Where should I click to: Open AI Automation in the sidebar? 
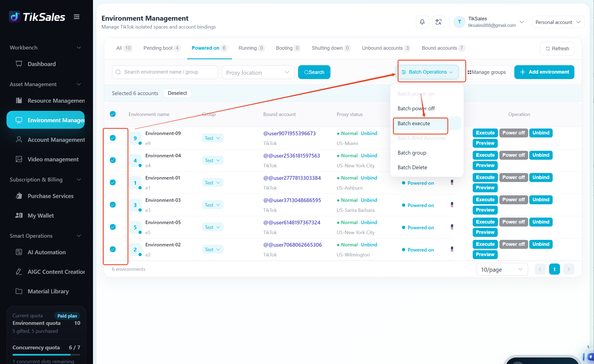(x=47, y=252)
